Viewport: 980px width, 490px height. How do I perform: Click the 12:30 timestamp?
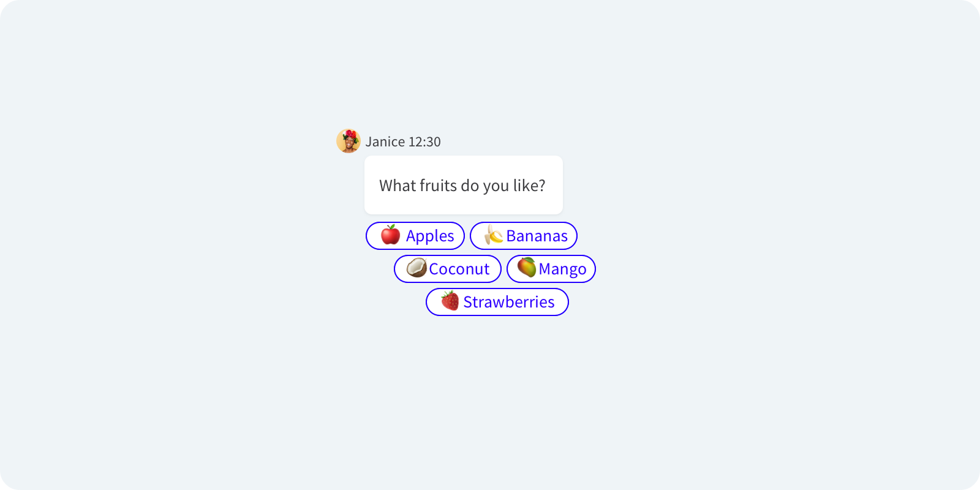pos(424,141)
